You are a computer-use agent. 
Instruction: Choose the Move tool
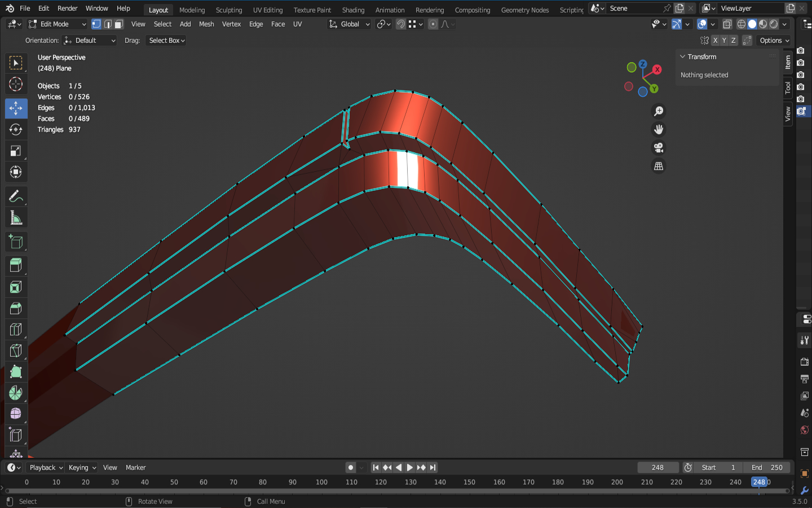tap(16, 108)
